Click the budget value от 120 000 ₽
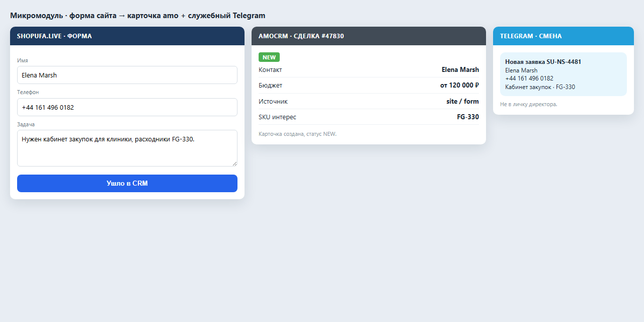This screenshot has height=322, width=644. pos(459,86)
